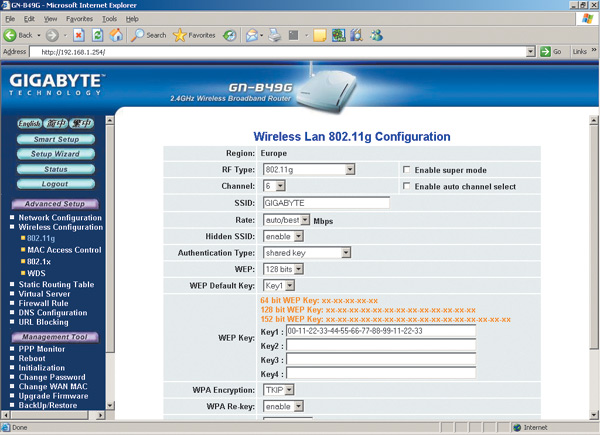Open the WPA Encryption TKIP dropdown
Viewport: 600px width, 435px height.
tap(279, 390)
